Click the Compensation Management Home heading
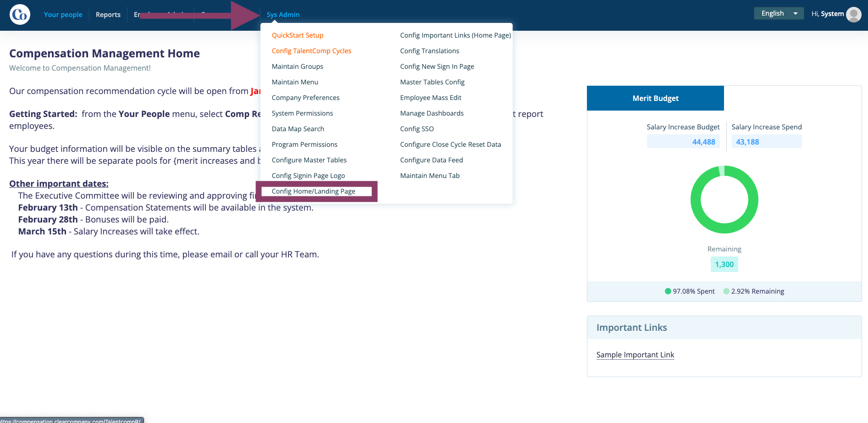The image size is (868, 423). point(105,54)
